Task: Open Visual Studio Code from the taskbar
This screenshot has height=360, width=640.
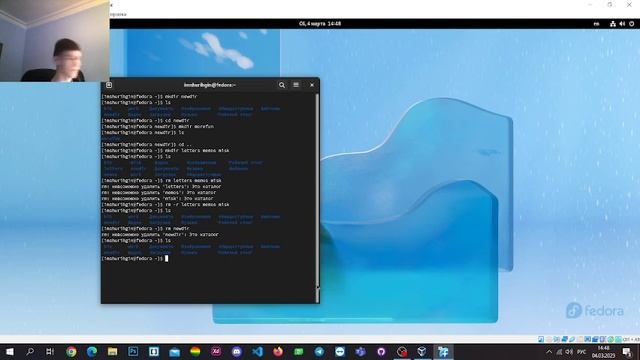Action: pyautogui.click(x=257, y=351)
